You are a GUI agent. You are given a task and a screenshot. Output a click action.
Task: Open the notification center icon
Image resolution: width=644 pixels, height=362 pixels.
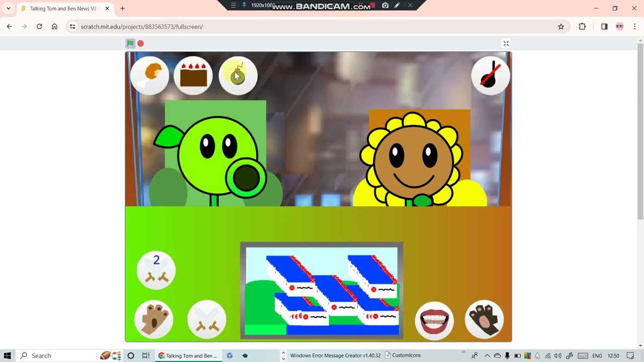pos(630,355)
